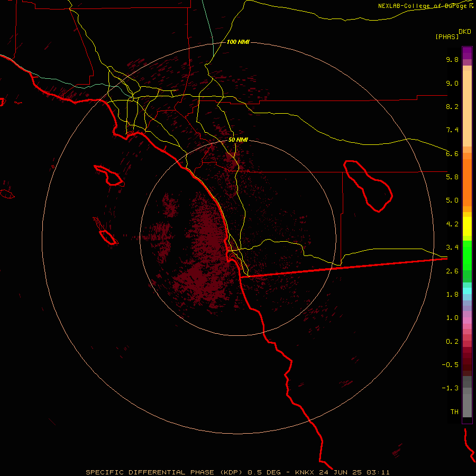Pick the pink band near 1.0 on color bar
The image size is (476, 476).
(x=467, y=321)
